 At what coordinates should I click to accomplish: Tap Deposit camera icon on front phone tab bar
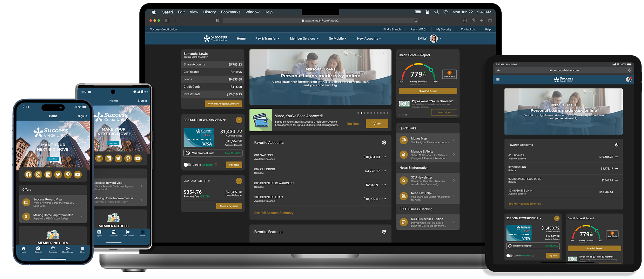coord(38,248)
